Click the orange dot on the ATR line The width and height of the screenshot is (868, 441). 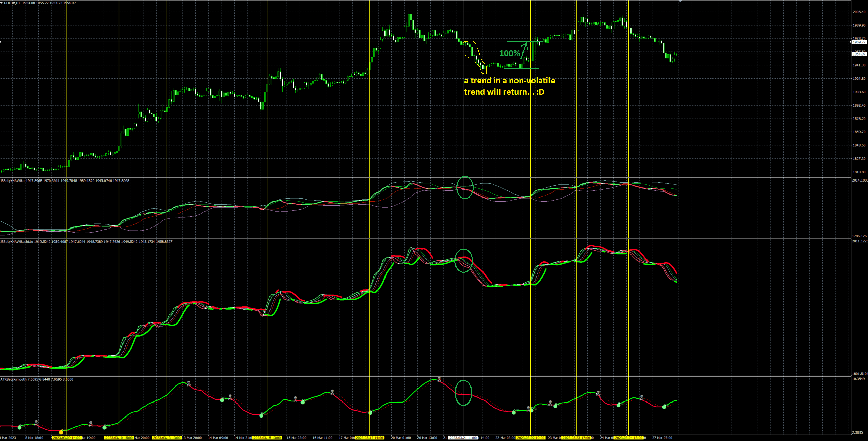(61, 432)
